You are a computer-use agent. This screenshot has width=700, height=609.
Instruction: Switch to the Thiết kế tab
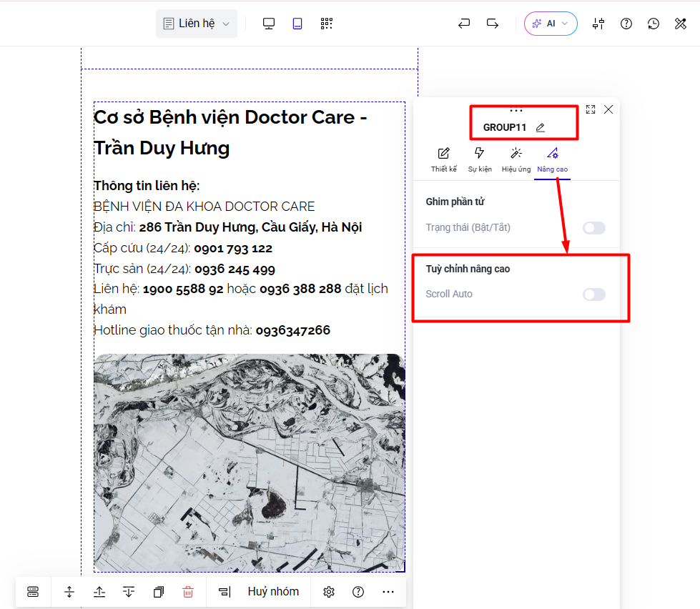pos(444,159)
